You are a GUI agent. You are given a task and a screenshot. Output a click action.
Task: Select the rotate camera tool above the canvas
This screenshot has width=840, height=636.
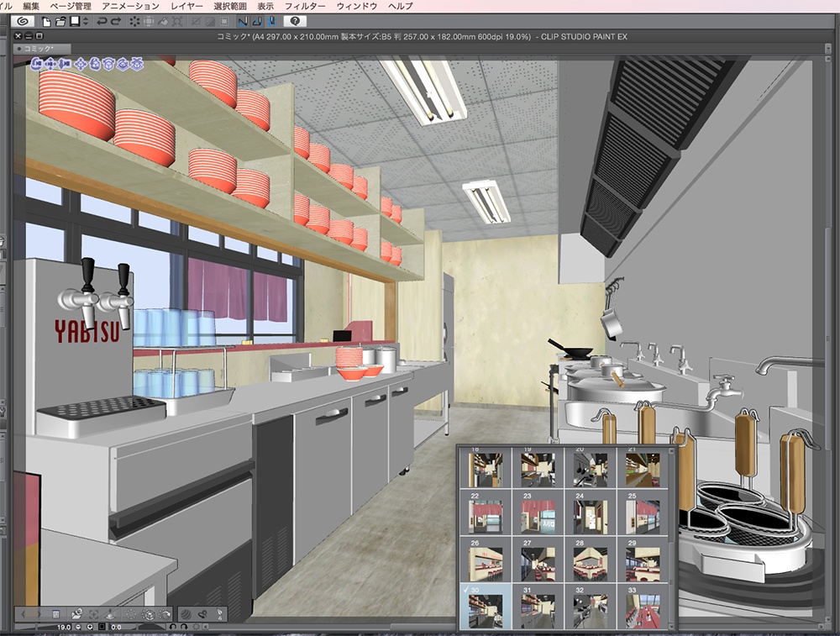[x=35, y=63]
